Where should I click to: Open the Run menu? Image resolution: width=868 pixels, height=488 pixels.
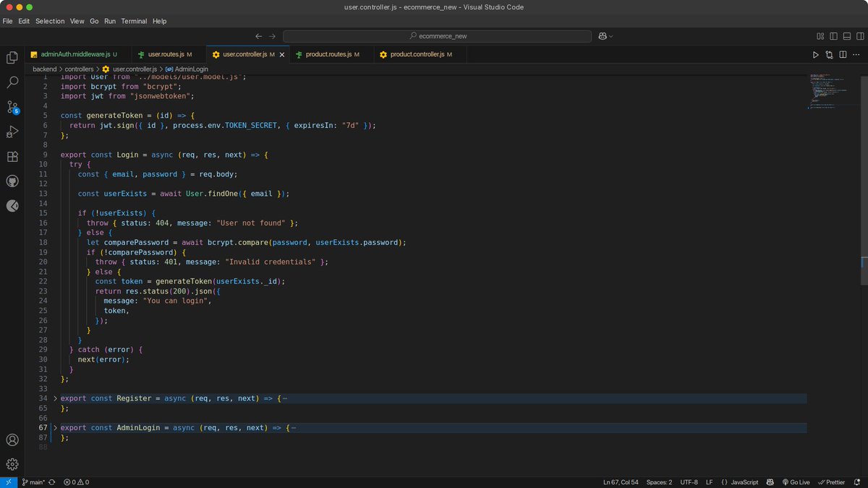pyautogui.click(x=110, y=21)
